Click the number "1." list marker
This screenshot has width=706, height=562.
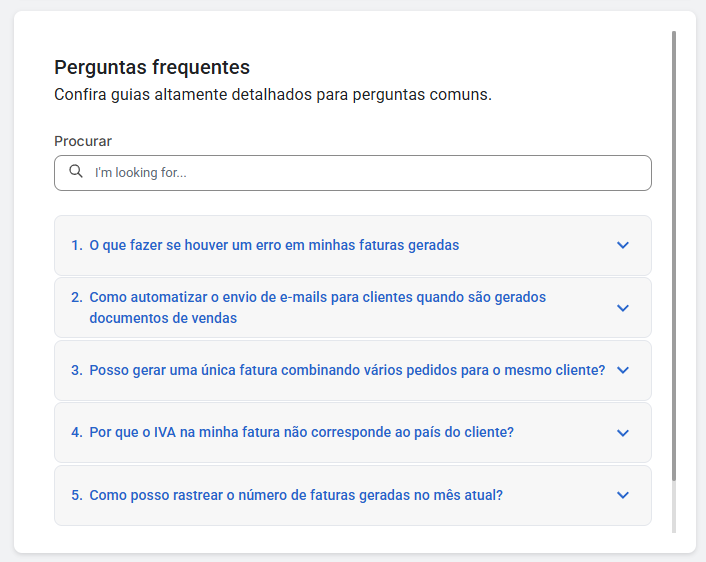tap(77, 245)
